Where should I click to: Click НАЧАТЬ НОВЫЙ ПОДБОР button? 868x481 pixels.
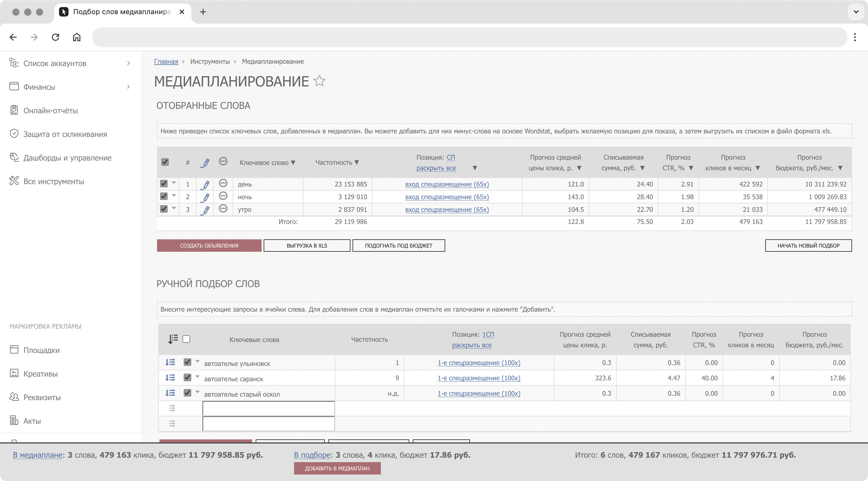click(808, 246)
